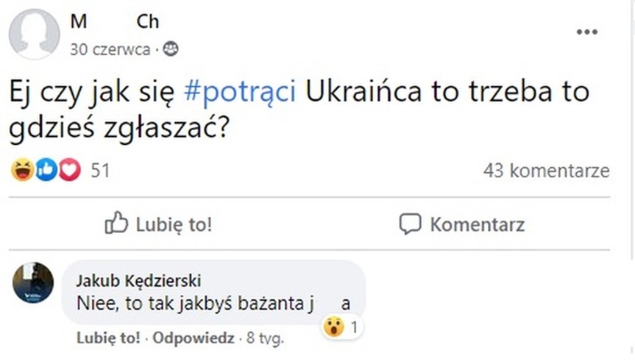Click the red heart reaction icon
Image resolution: width=635 pixels, height=364 pixels.
[x=68, y=171]
